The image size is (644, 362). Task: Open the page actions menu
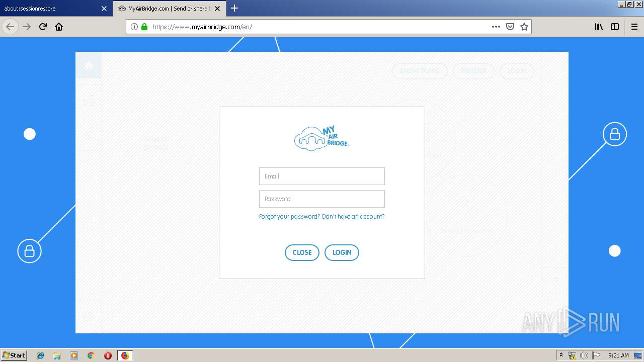[496, 27]
